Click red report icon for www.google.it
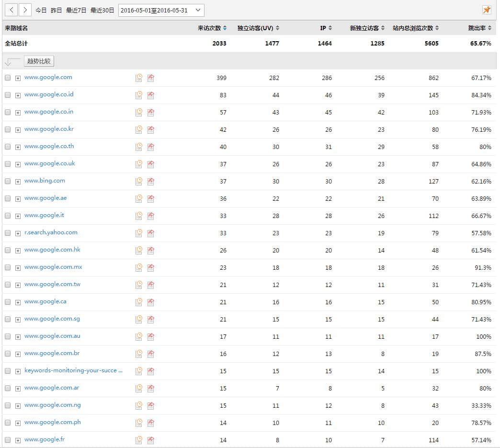 (151, 216)
